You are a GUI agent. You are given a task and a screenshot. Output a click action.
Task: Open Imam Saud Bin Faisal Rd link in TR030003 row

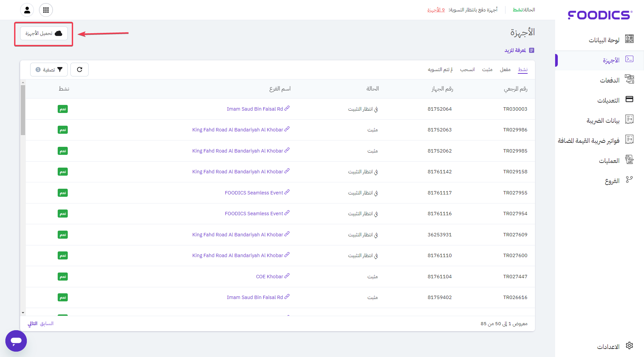pyautogui.click(x=255, y=109)
